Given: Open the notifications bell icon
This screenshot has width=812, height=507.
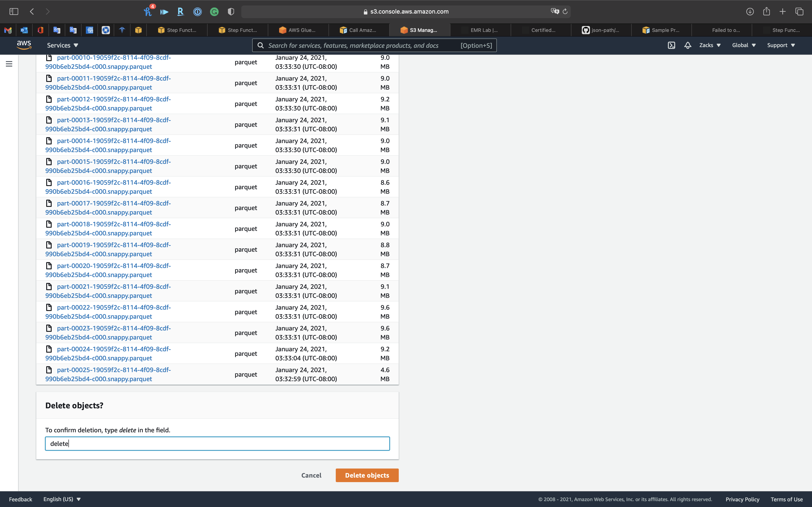Looking at the screenshot, I should pyautogui.click(x=688, y=45).
